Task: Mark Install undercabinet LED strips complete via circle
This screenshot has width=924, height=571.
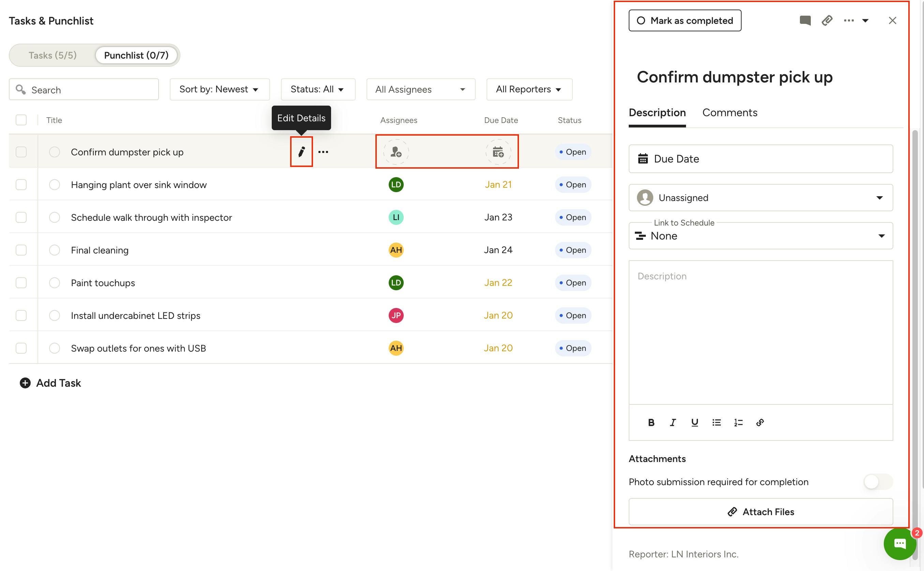Action: coord(55,315)
